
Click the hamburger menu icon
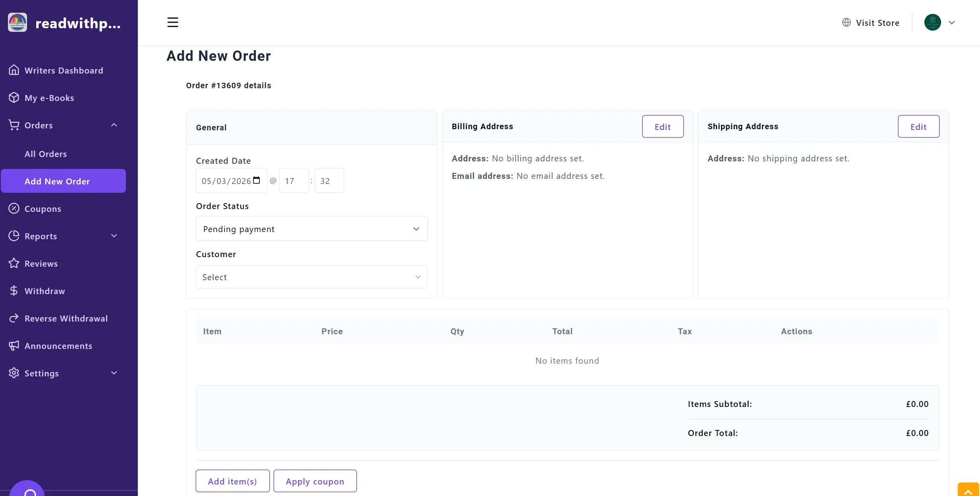(172, 22)
